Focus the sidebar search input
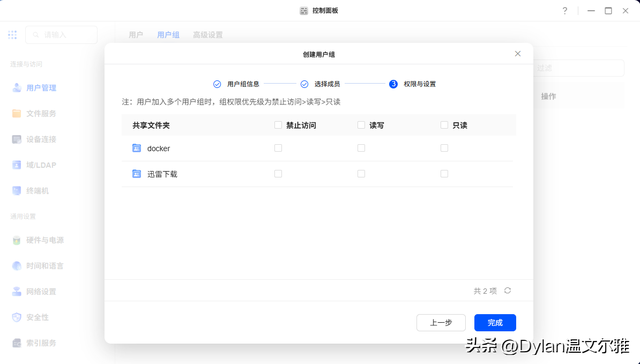 point(62,35)
